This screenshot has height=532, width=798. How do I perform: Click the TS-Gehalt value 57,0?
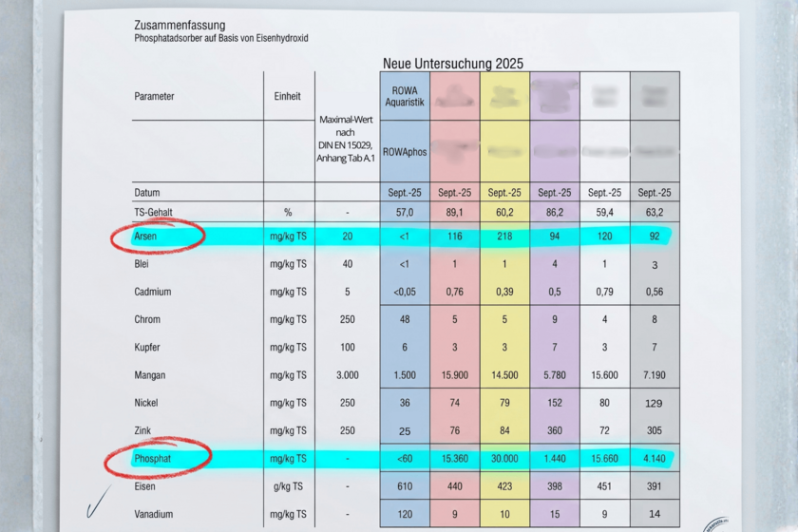pos(405,212)
